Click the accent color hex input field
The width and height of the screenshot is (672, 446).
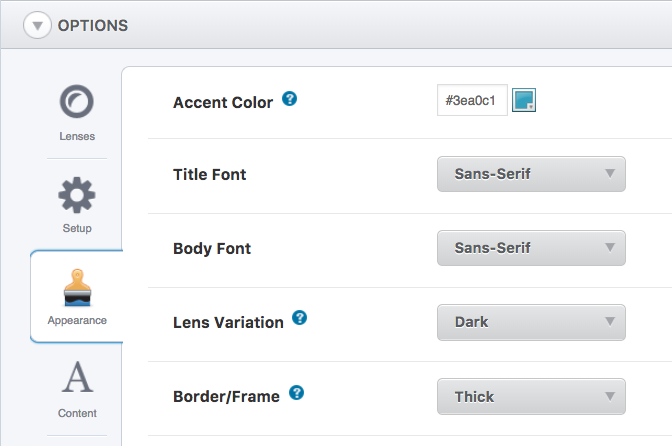pyautogui.click(x=472, y=101)
